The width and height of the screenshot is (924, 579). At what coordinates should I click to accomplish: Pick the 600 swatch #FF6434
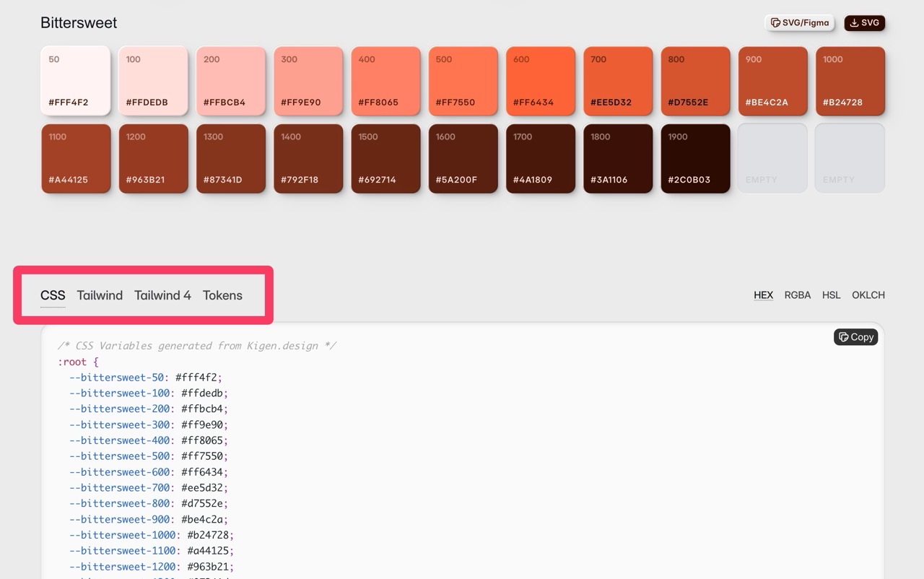pos(540,81)
